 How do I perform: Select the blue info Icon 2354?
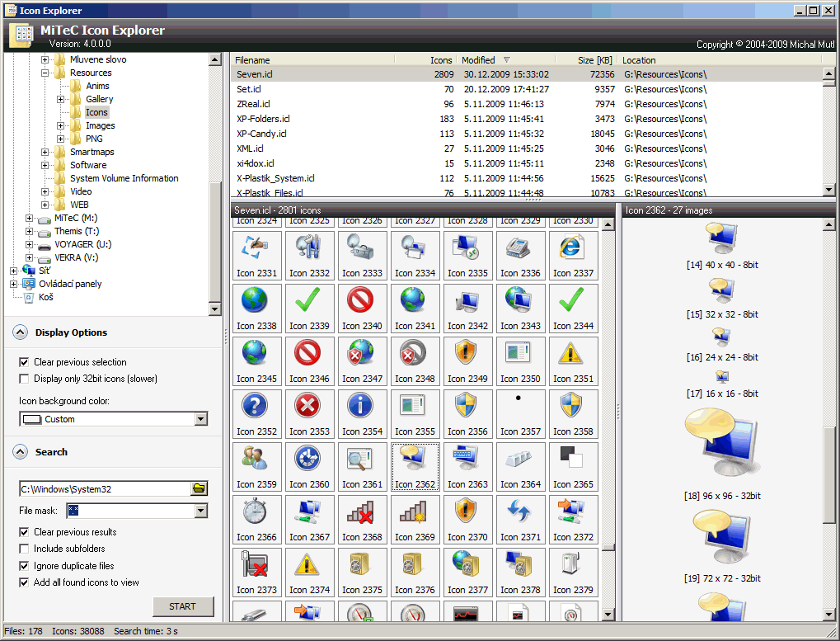tap(361, 408)
